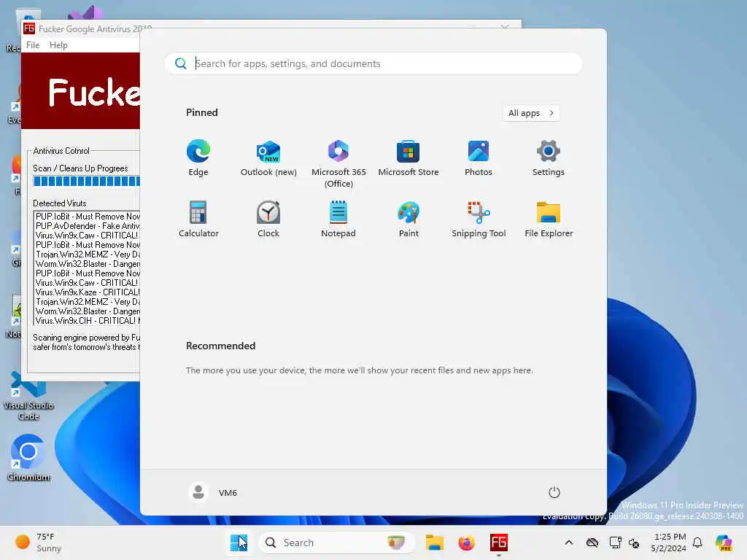Screen dimensions: 747x560
Task: Click the taskbar Search box
Action: [336, 542]
